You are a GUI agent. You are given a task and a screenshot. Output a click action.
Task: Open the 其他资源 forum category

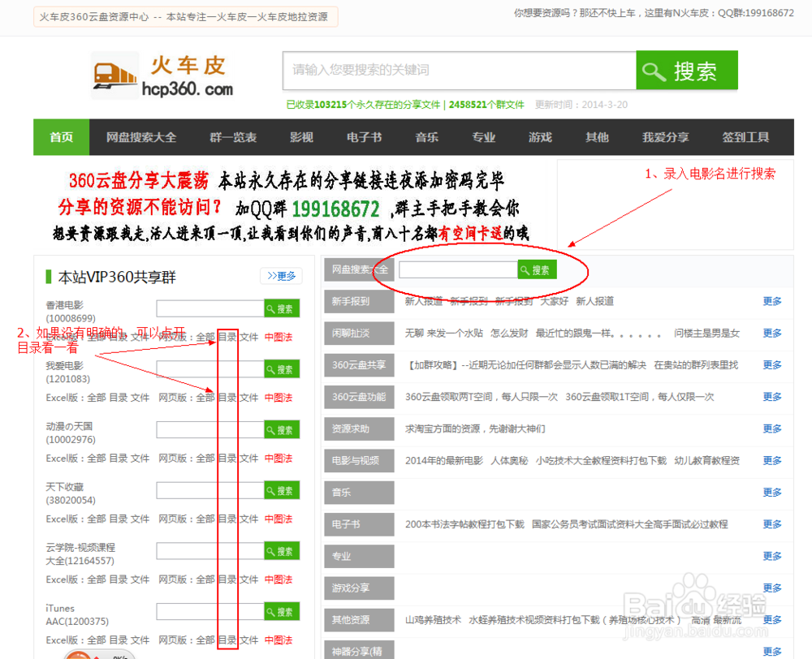click(x=359, y=620)
